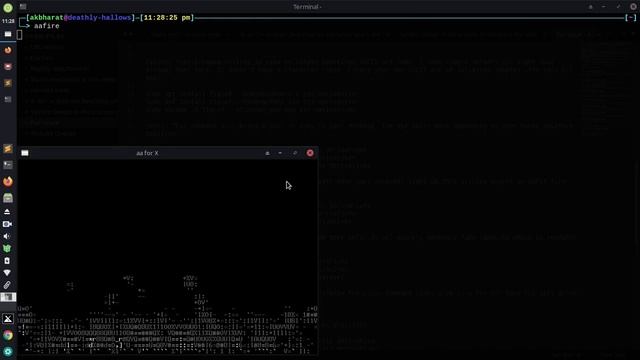Viewport: 640px width, 360px height.
Task: Select the running terminal window icon in panel
Action: tap(8, 34)
